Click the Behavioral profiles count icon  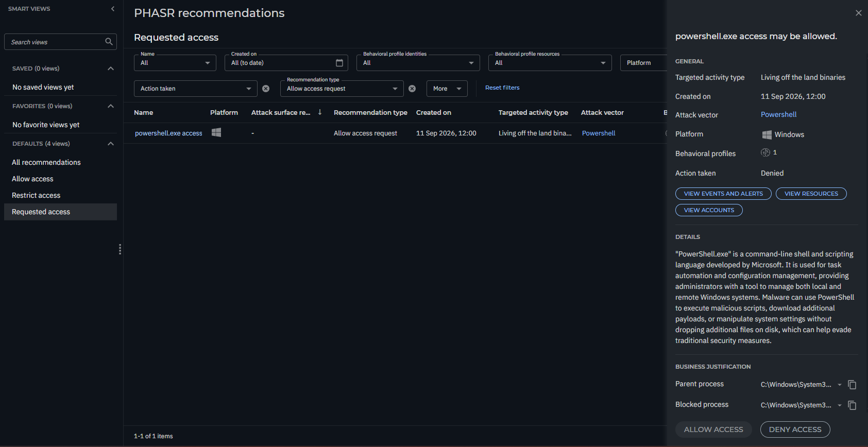[765, 152]
